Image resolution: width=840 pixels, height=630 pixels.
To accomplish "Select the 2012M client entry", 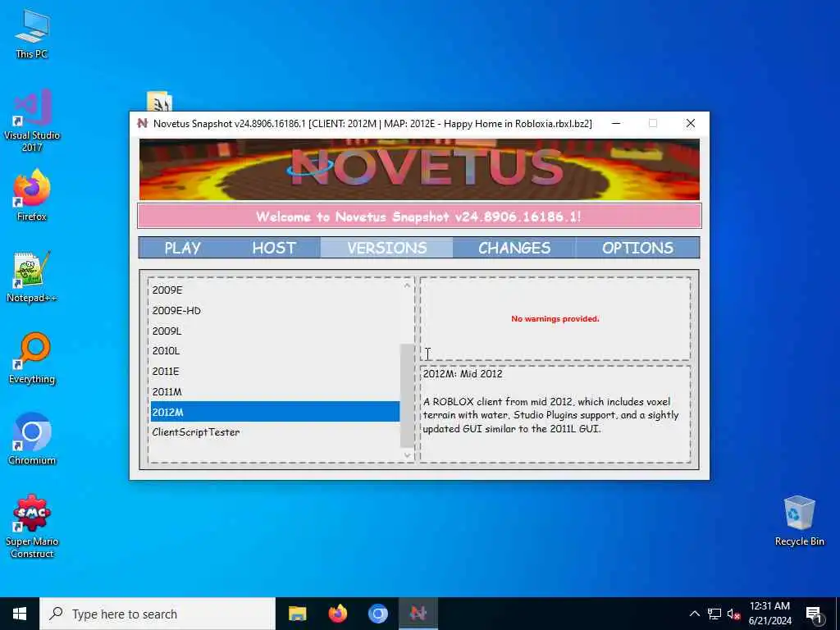I will (x=275, y=412).
